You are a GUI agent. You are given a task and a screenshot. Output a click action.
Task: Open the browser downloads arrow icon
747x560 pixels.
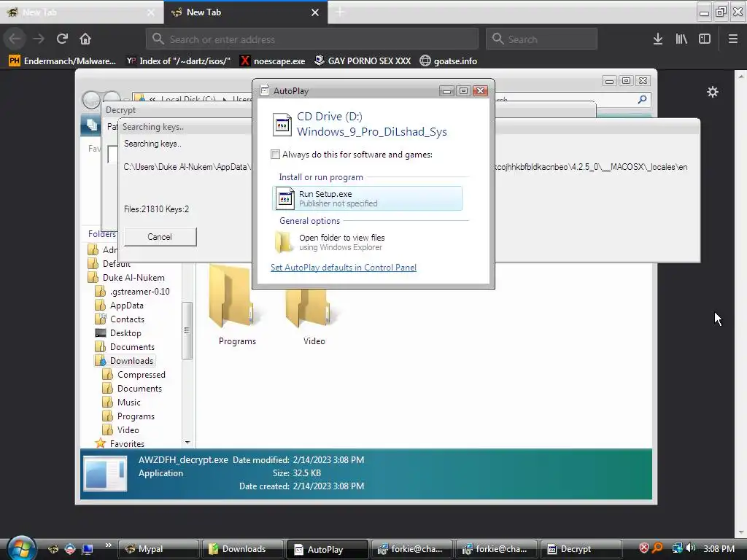(658, 39)
